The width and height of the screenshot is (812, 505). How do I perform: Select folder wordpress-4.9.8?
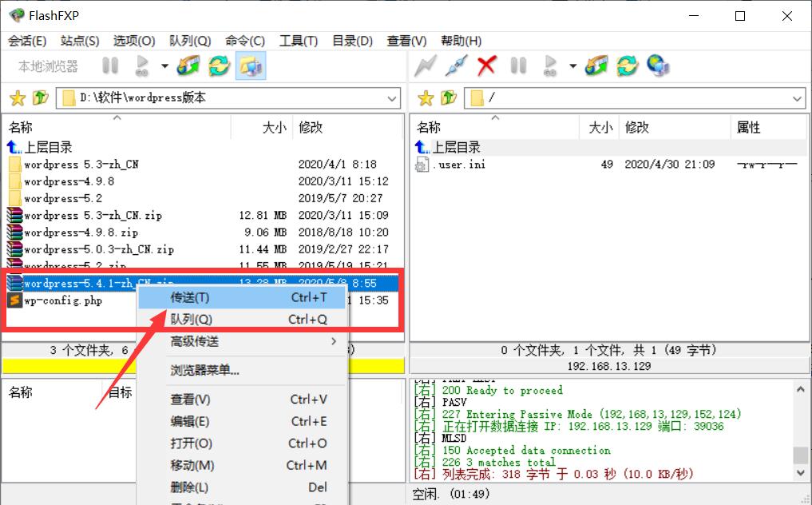(61, 181)
